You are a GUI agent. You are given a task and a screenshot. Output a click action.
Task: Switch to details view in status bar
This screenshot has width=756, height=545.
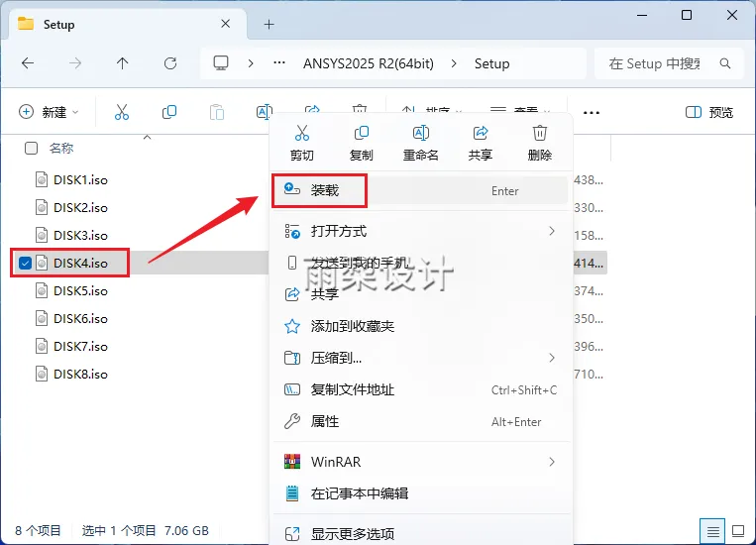[x=712, y=531]
